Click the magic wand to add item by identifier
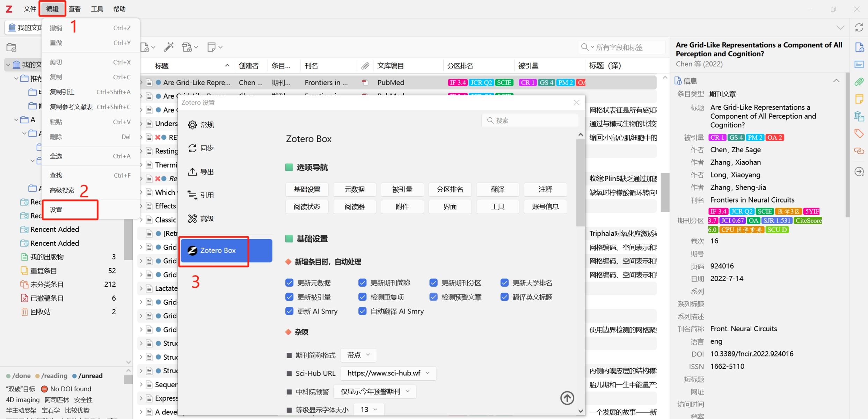The image size is (868, 419). point(169,47)
